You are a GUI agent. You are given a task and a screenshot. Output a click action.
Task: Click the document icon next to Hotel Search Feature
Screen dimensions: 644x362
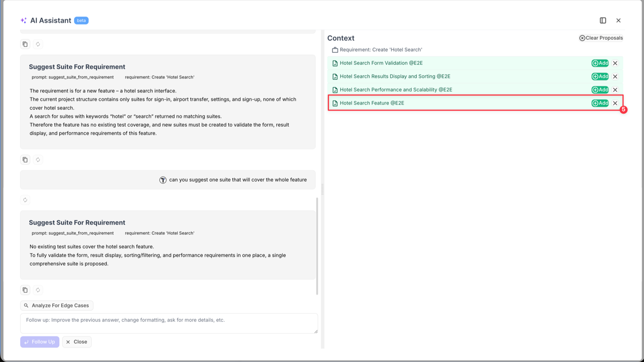click(335, 103)
